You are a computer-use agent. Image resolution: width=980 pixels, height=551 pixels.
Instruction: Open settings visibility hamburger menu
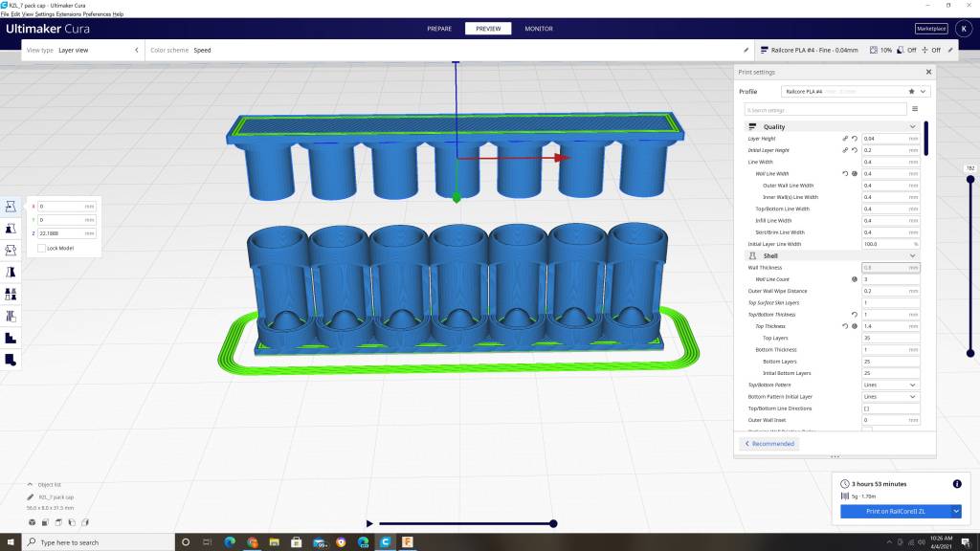pyautogui.click(x=915, y=109)
